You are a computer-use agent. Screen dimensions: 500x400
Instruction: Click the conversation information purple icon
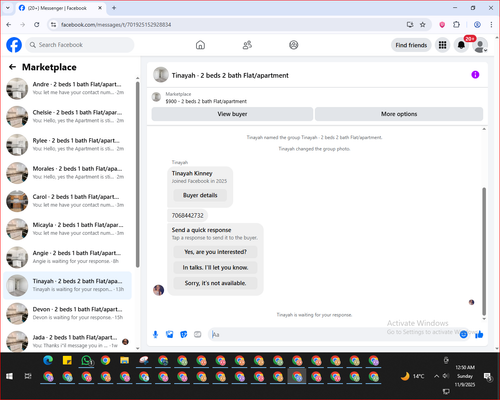pyautogui.click(x=475, y=75)
